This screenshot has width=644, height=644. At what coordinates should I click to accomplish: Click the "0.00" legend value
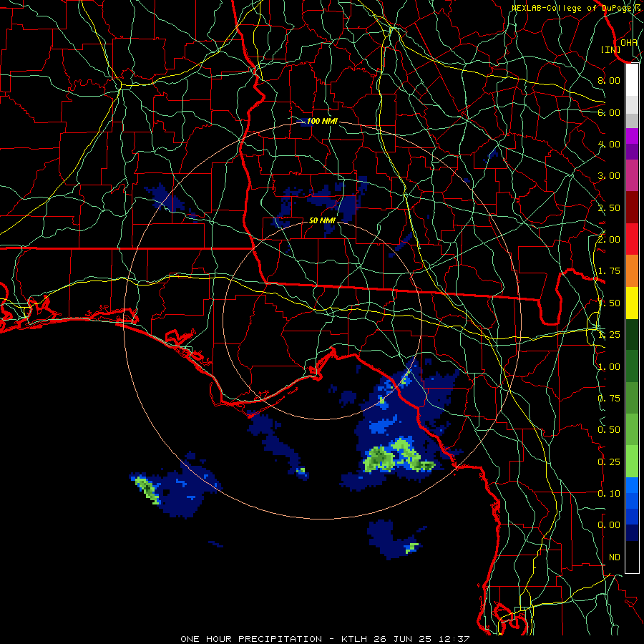coord(609,525)
